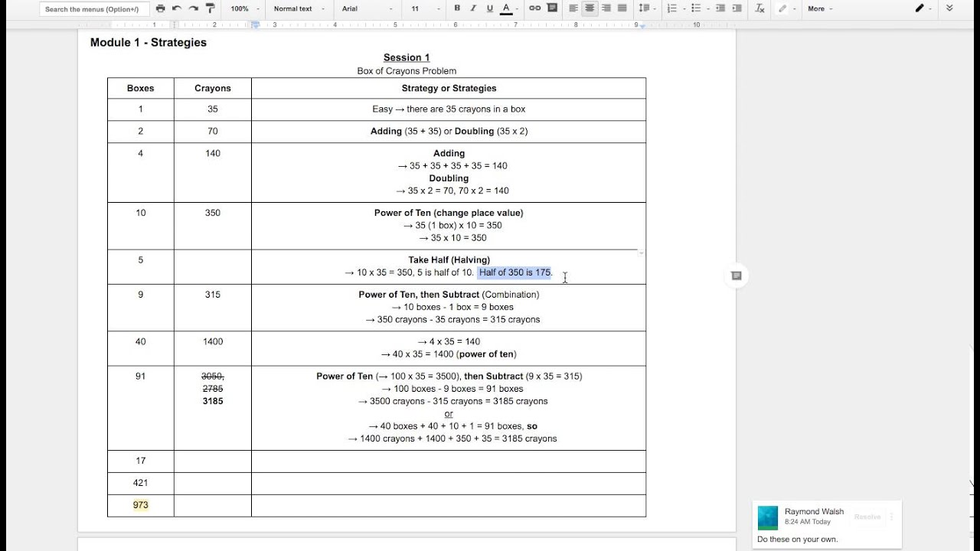Click the Insert comment icon in toolbar
The height and width of the screenshot is (551, 980).
pyautogui.click(x=550, y=8)
